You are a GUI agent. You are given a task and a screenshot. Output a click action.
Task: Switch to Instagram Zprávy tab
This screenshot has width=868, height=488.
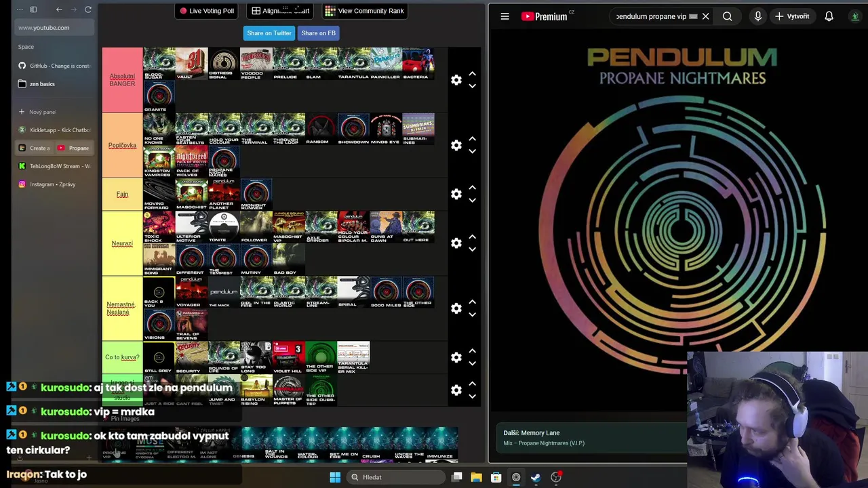[54, 184]
